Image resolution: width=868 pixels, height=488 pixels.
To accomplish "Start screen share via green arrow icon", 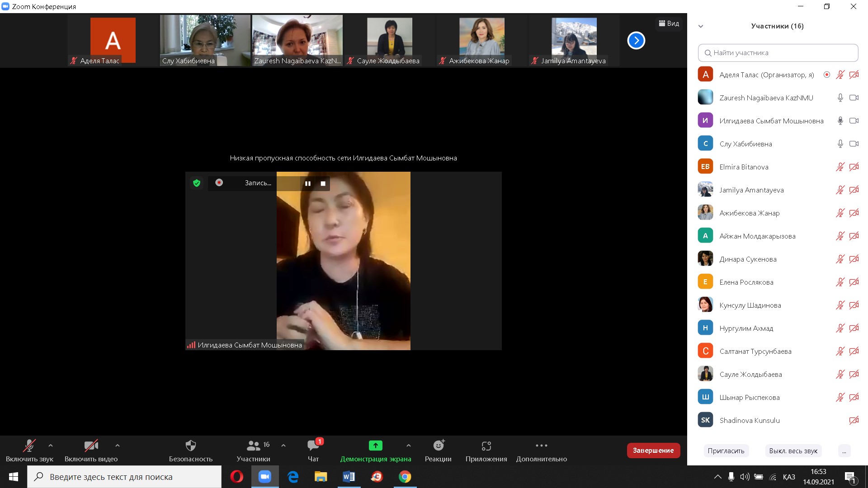I will pos(375,446).
